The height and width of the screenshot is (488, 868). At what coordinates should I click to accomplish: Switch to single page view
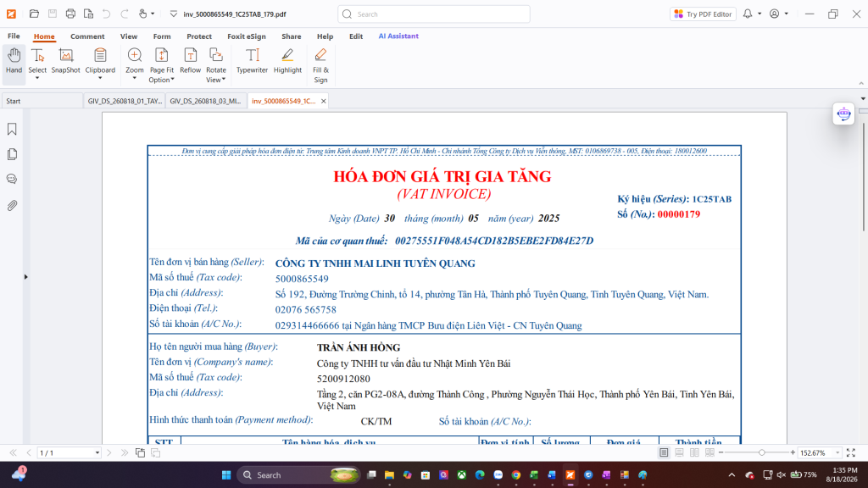[664, 452]
